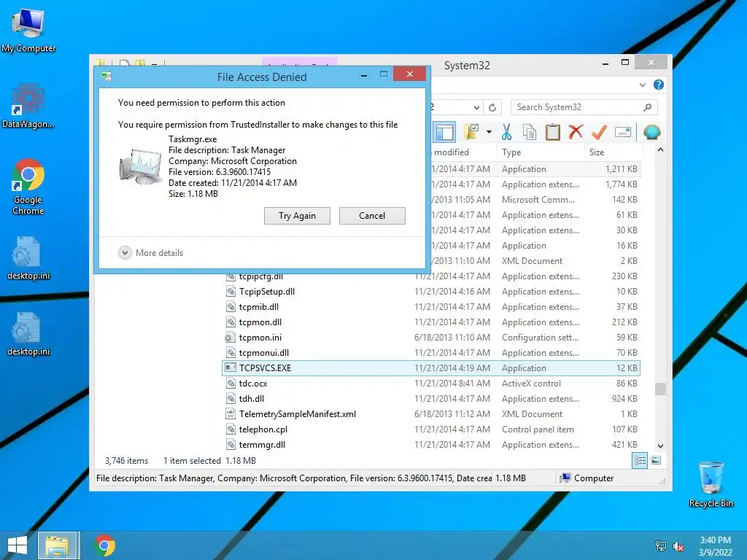747x560 pixels.
Task: Click the 'Configuration sett...' type cell
Action: (540, 337)
